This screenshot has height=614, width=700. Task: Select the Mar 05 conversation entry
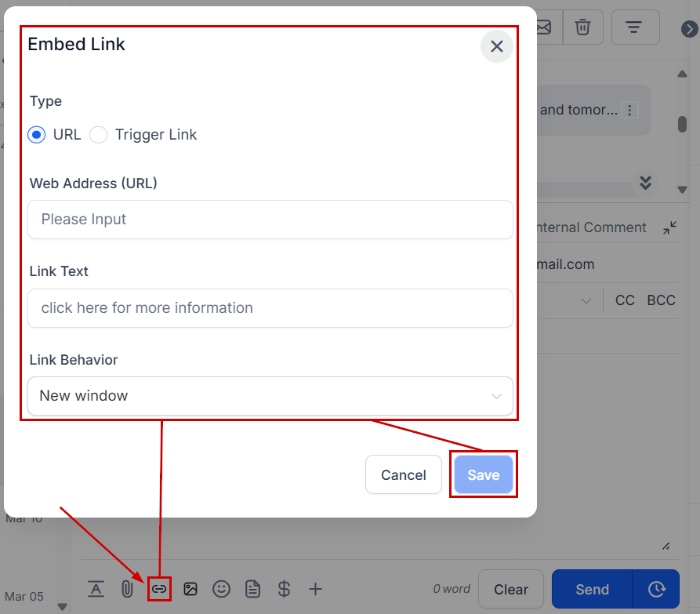[x=24, y=596]
